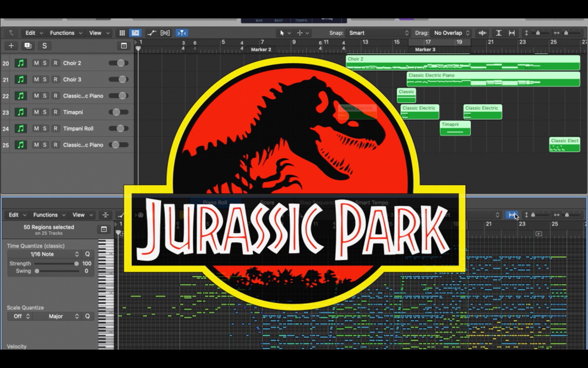This screenshot has width=588, height=368.
Task: Click the Choir 2 instrument icon
Action: [x=21, y=63]
